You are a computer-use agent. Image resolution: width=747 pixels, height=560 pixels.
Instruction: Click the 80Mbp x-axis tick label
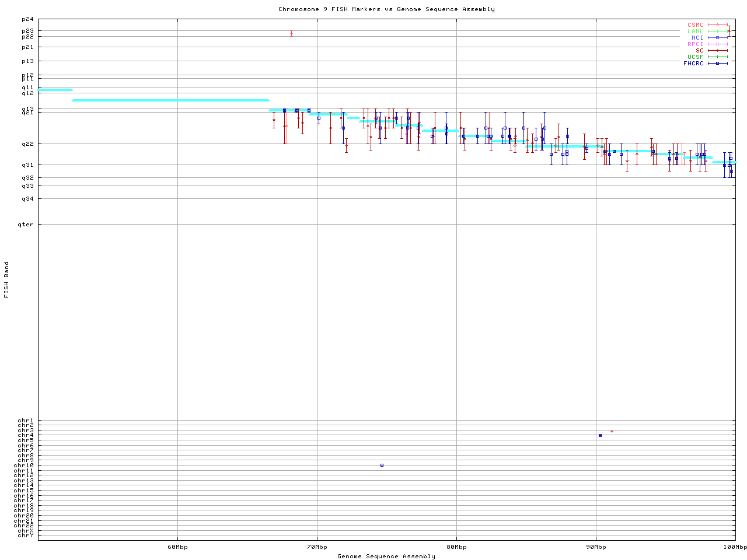[456, 547]
